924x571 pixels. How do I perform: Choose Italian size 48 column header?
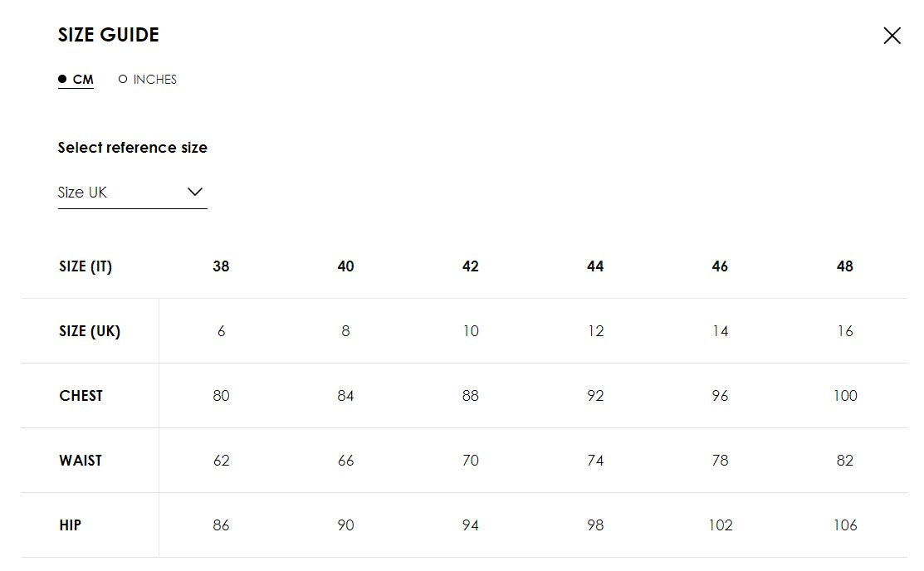point(844,266)
